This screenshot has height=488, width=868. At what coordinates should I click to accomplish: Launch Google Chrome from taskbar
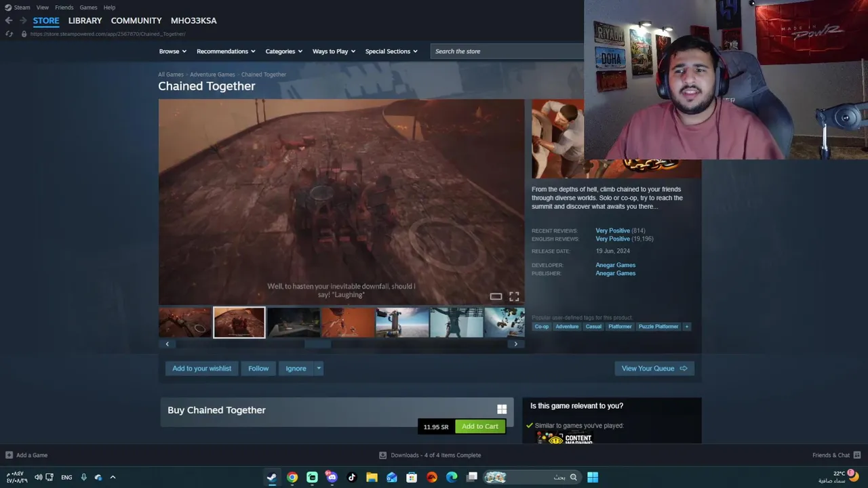pyautogui.click(x=292, y=477)
